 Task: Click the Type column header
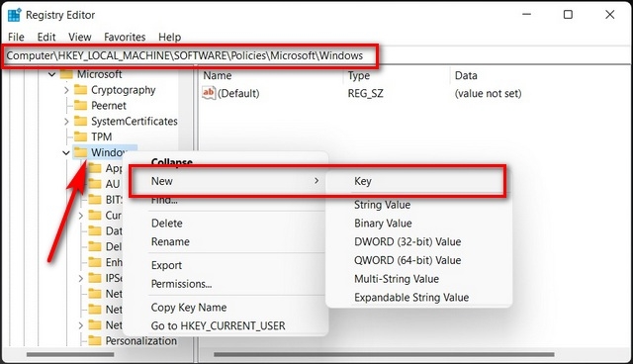pos(359,75)
